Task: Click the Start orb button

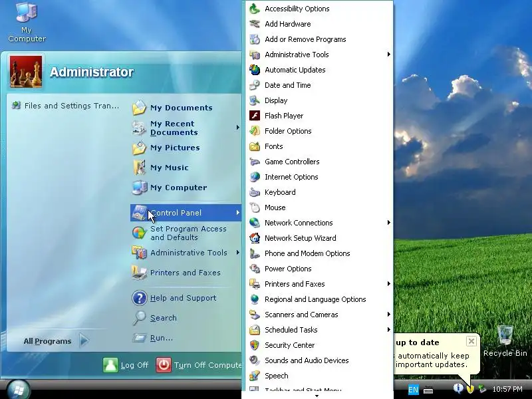Action: point(19,390)
